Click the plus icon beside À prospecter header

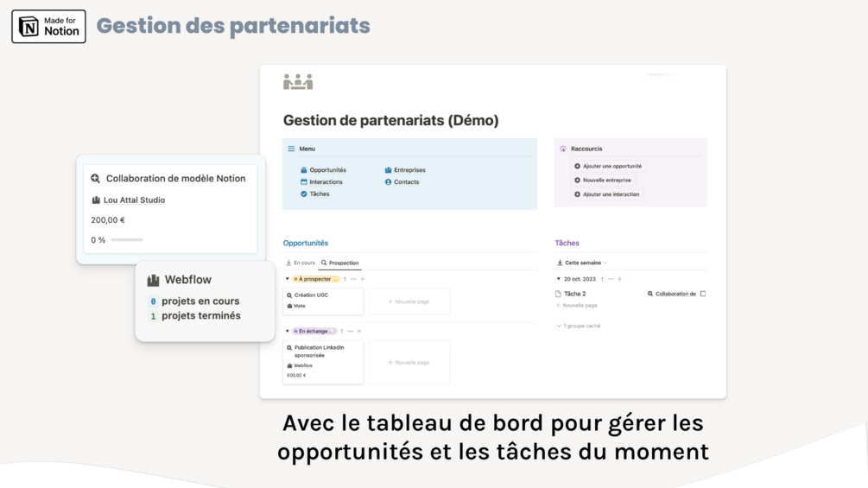[x=363, y=279]
